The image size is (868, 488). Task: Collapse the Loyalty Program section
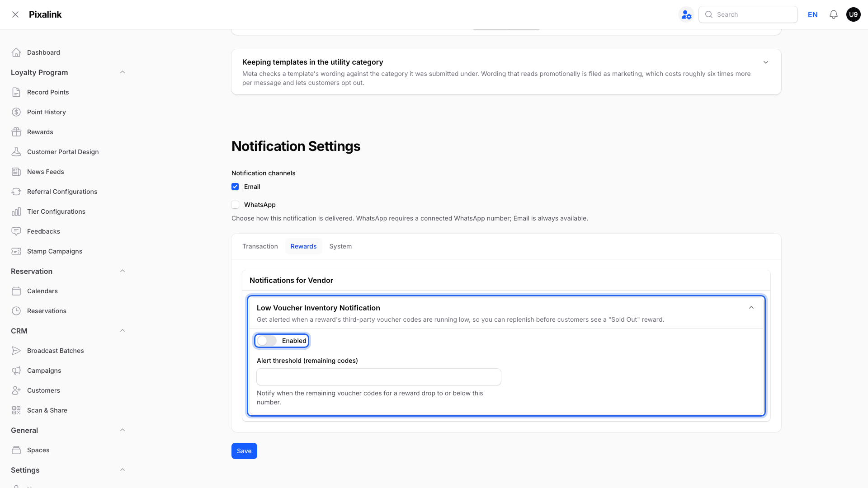tap(123, 72)
